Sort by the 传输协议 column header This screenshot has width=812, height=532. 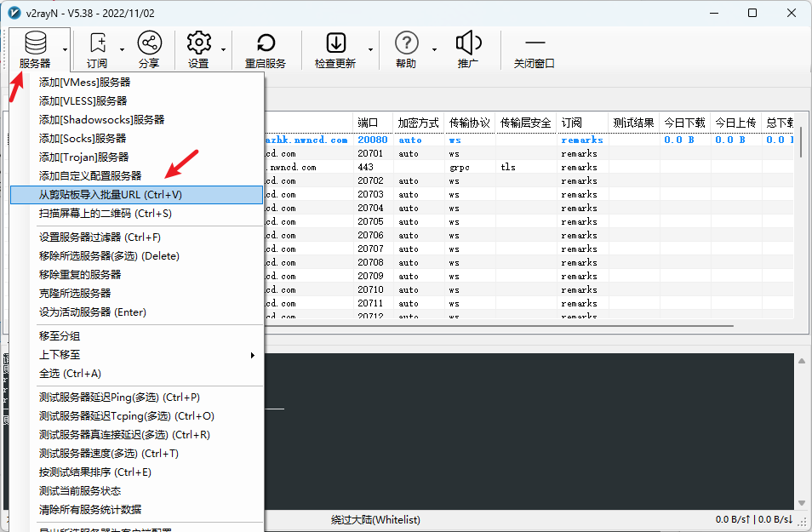tap(470, 123)
